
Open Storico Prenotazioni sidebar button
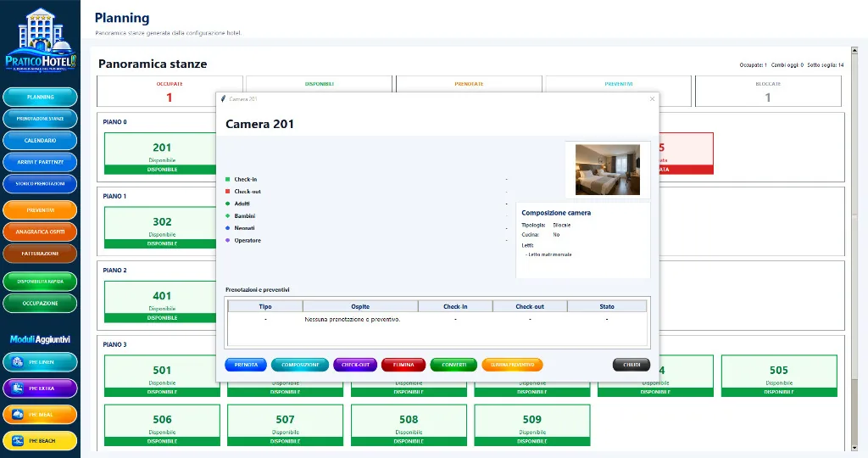(40, 183)
